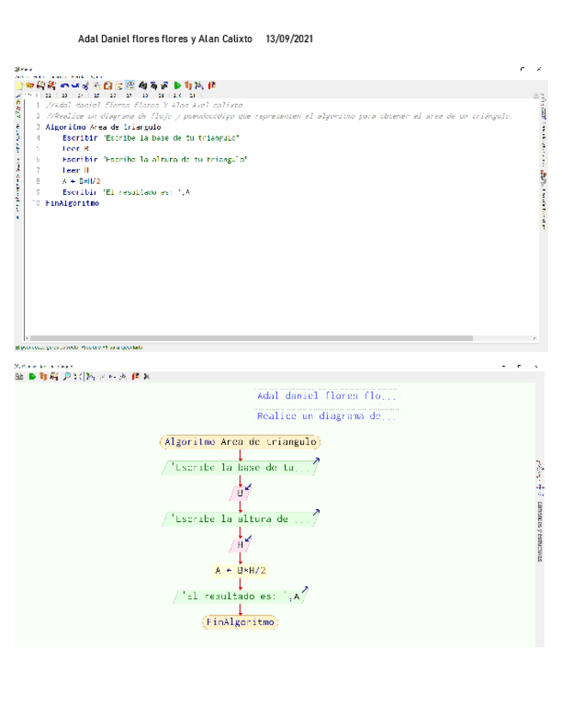Click the Redo arrow icon

click(x=76, y=85)
